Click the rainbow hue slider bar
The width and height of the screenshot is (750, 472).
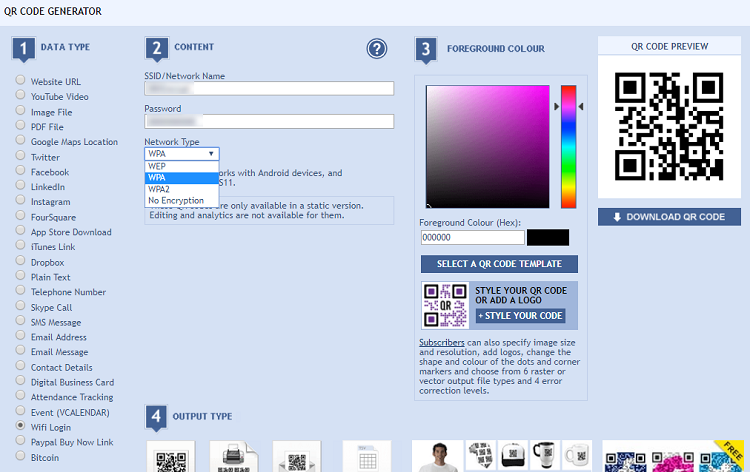[568, 146]
